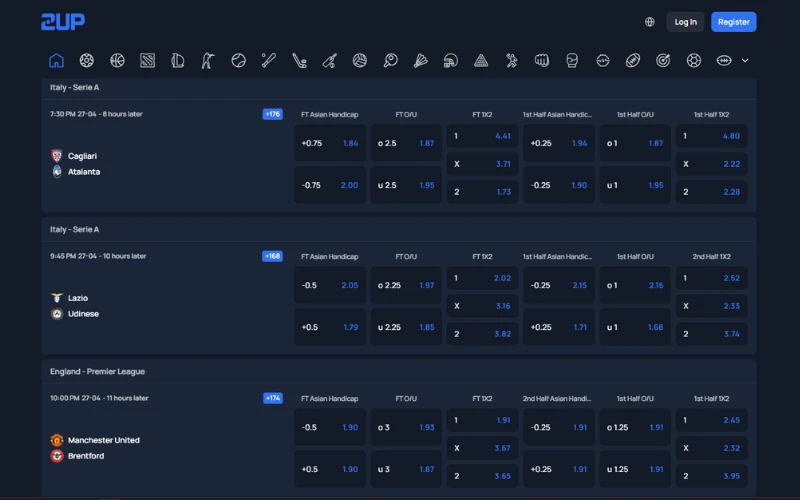Image resolution: width=800 pixels, height=500 pixels.
Task: Select the MMA fist icon
Action: tap(542, 60)
